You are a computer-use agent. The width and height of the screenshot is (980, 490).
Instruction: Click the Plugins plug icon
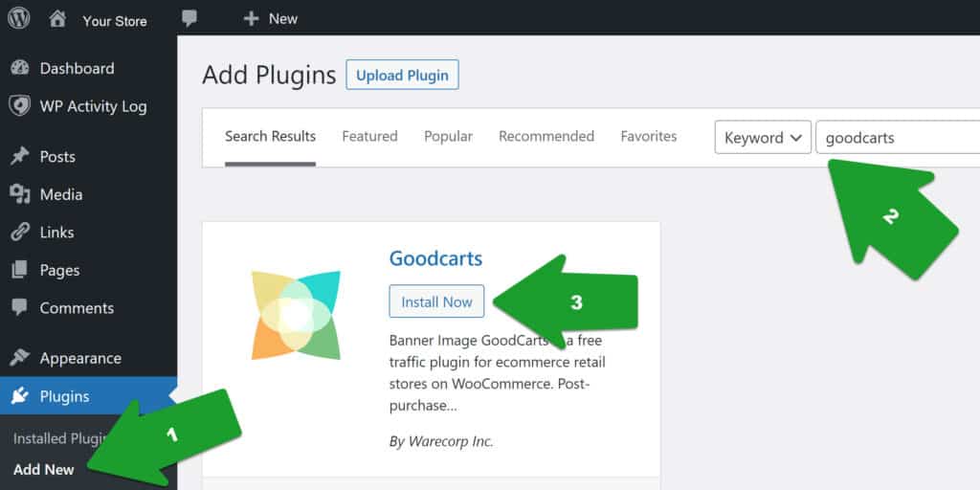click(19, 395)
